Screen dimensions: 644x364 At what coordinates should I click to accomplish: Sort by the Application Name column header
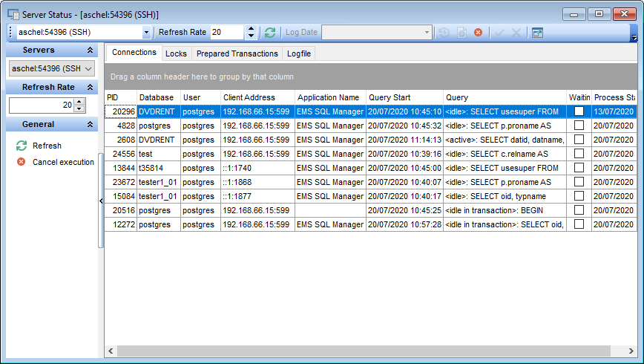coord(330,97)
